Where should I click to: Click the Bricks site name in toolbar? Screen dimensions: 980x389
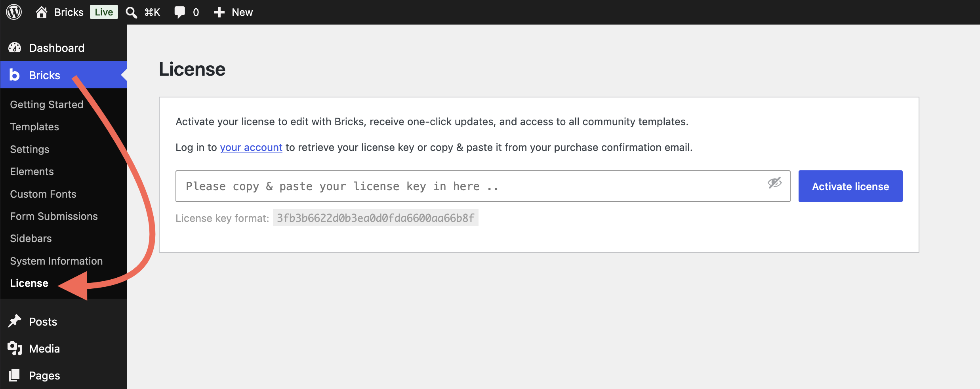tap(69, 12)
